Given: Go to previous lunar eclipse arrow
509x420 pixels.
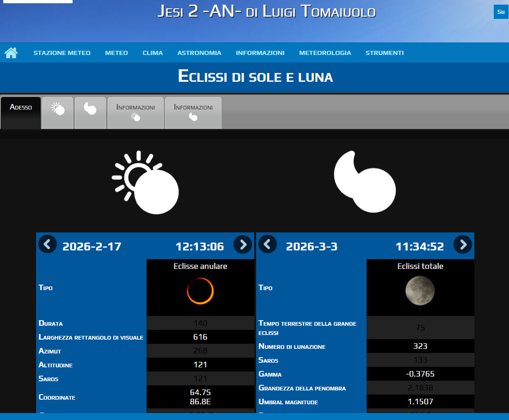Looking at the screenshot, I should [x=268, y=244].
